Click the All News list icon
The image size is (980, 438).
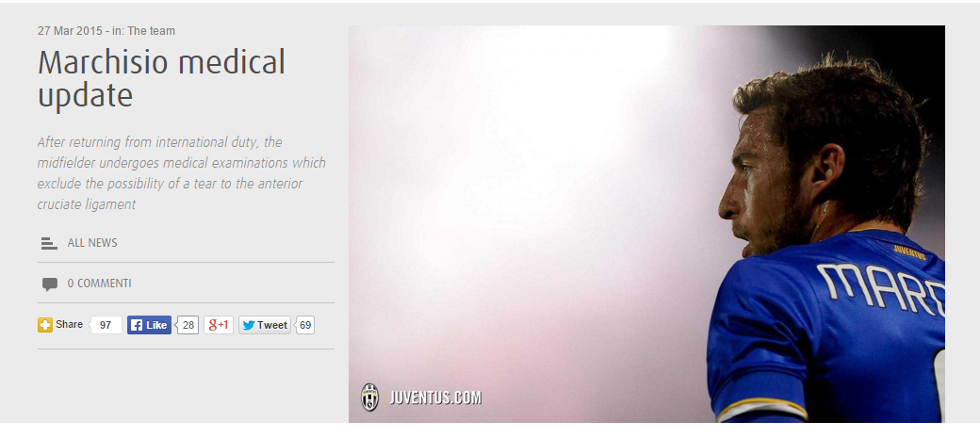(x=49, y=244)
